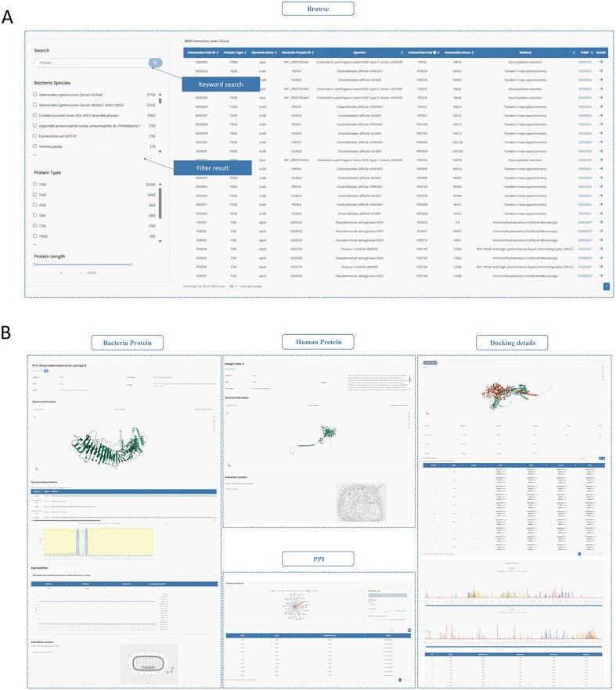Check the T1SE protein type box
The width and height of the screenshot is (616, 690).
[x=34, y=215]
